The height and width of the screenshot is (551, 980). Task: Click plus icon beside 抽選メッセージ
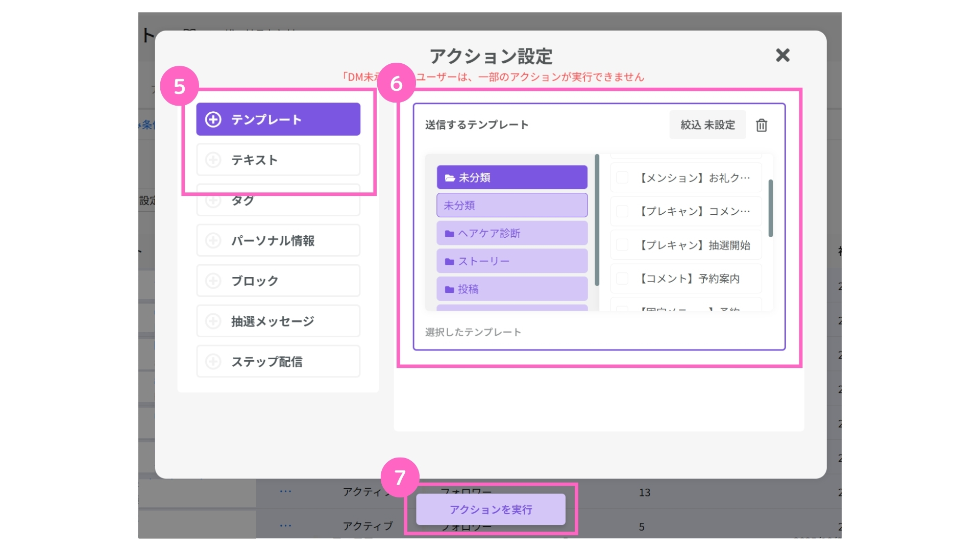213,321
